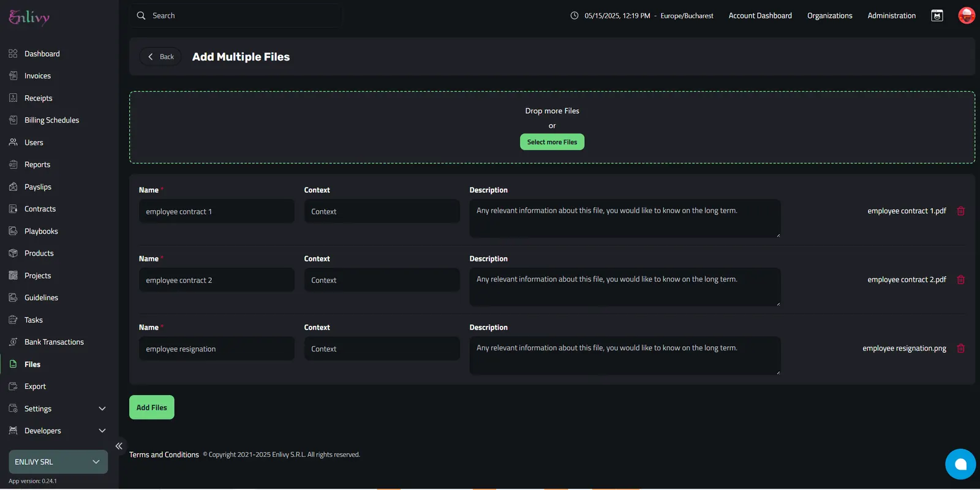The height and width of the screenshot is (490, 980).
Task: Click the Settings sidebar icon
Action: pos(13,409)
